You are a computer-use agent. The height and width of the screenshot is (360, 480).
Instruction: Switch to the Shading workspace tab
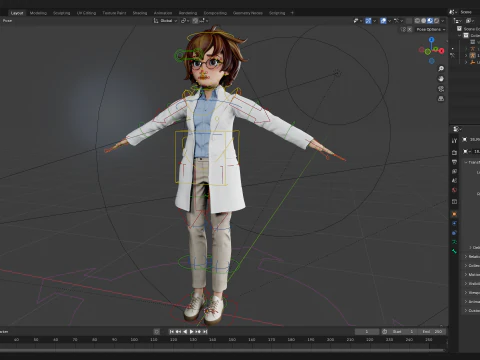[140, 13]
